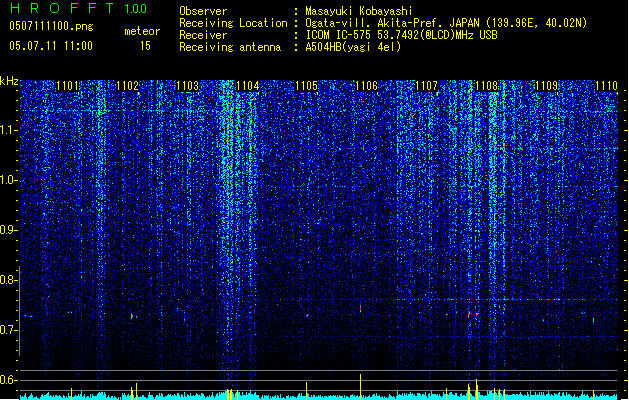629x400 pixels.
Task: Click the 0.7 kHz axis tick label
Action: (9, 330)
